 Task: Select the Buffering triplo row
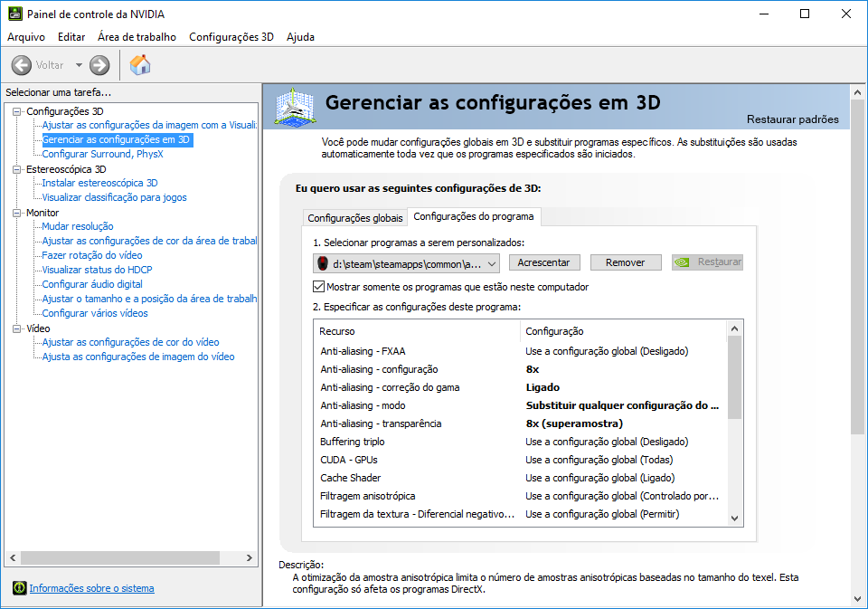click(x=521, y=442)
